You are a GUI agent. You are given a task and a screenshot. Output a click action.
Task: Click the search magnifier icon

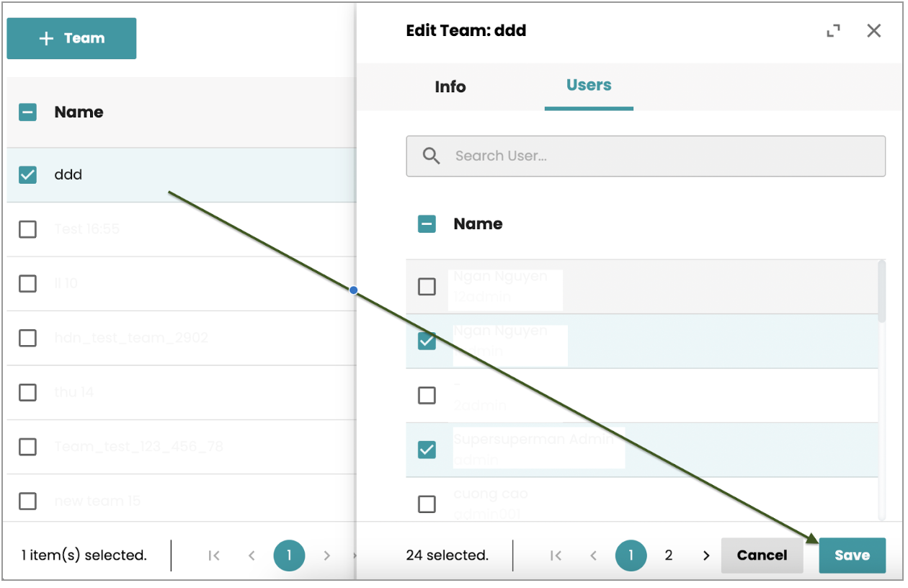click(x=431, y=156)
